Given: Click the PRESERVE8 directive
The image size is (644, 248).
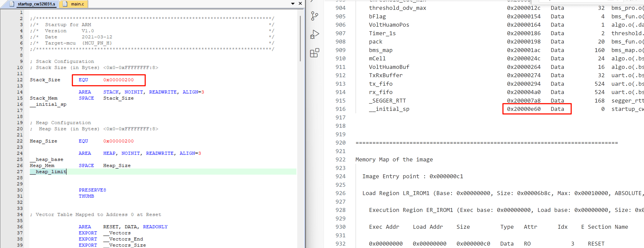Looking at the screenshot, I should (92, 190).
